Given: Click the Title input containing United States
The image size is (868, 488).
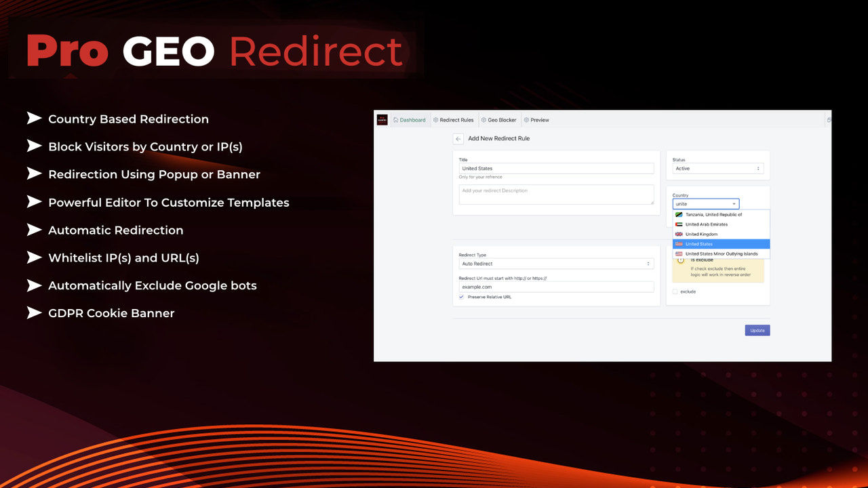Looking at the screenshot, I should [556, 168].
